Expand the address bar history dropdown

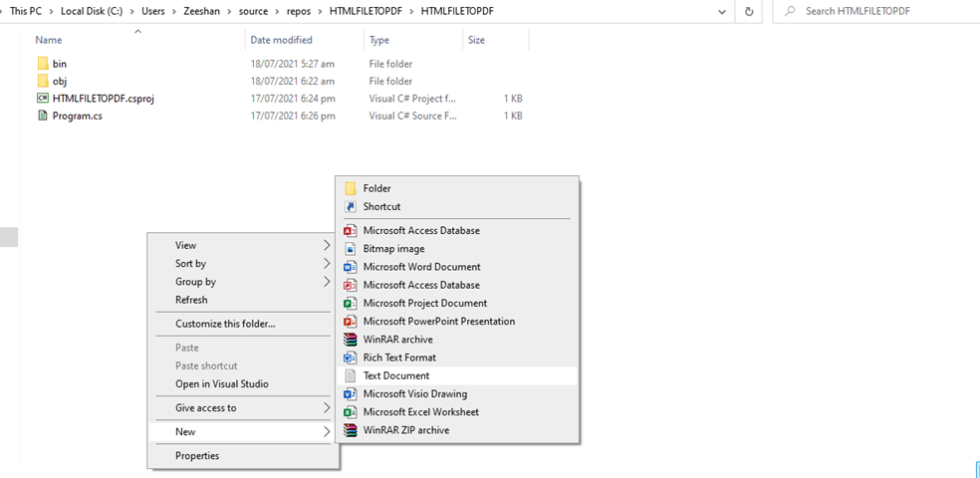coord(722,11)
